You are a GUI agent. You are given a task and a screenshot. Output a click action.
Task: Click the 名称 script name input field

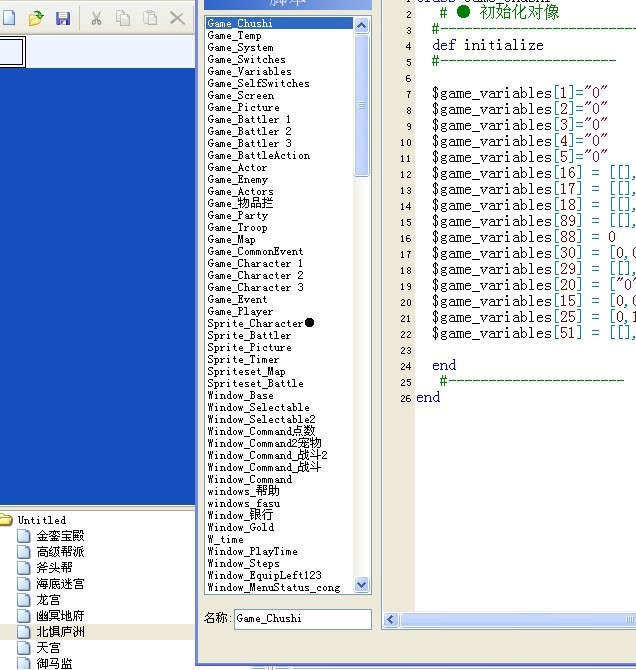pos(303,619)
